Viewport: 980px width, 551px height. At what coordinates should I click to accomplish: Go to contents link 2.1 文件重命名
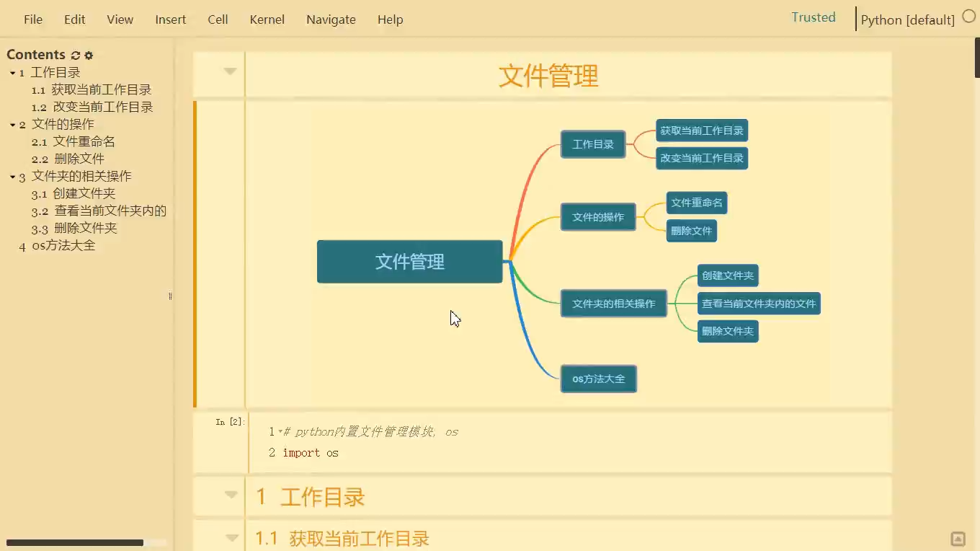(73, 142)
